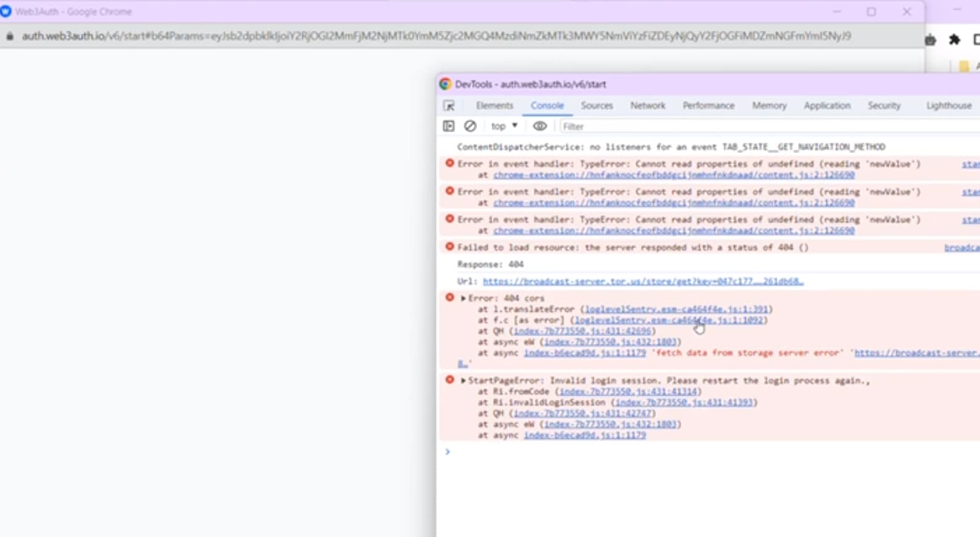Toggle the console sidebar panel icon
The height and width of the screenshot is (537, 980).
point(449,126)
